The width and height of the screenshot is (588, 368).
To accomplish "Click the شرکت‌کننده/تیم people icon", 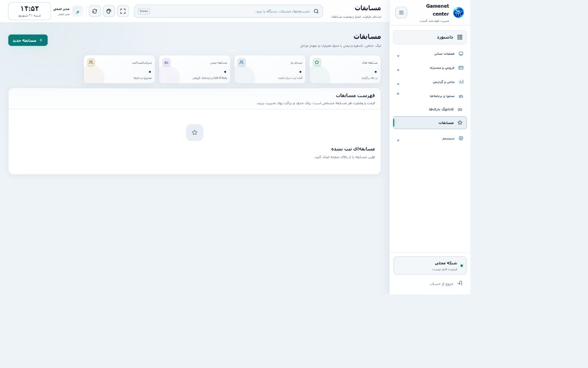I will coord(91,63).
